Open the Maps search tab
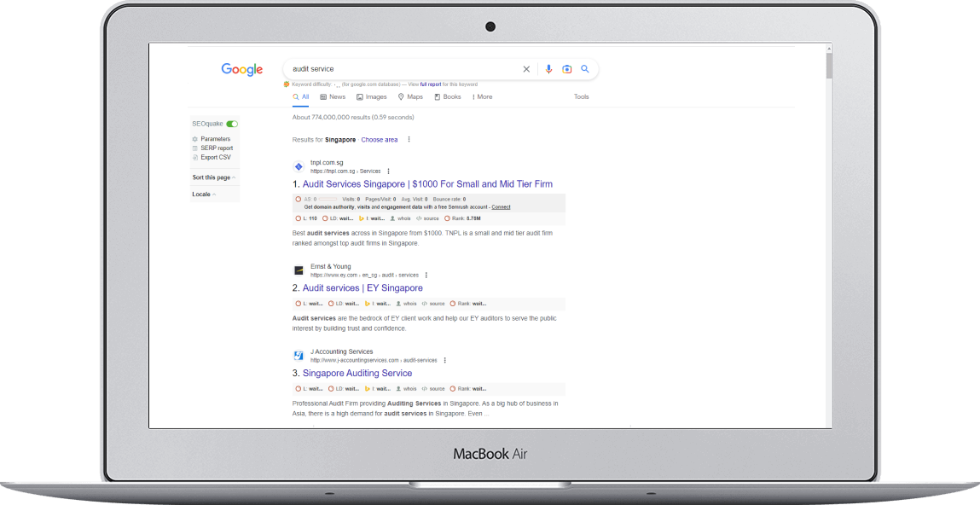This screenshot has width=980, height=505. 410,97
